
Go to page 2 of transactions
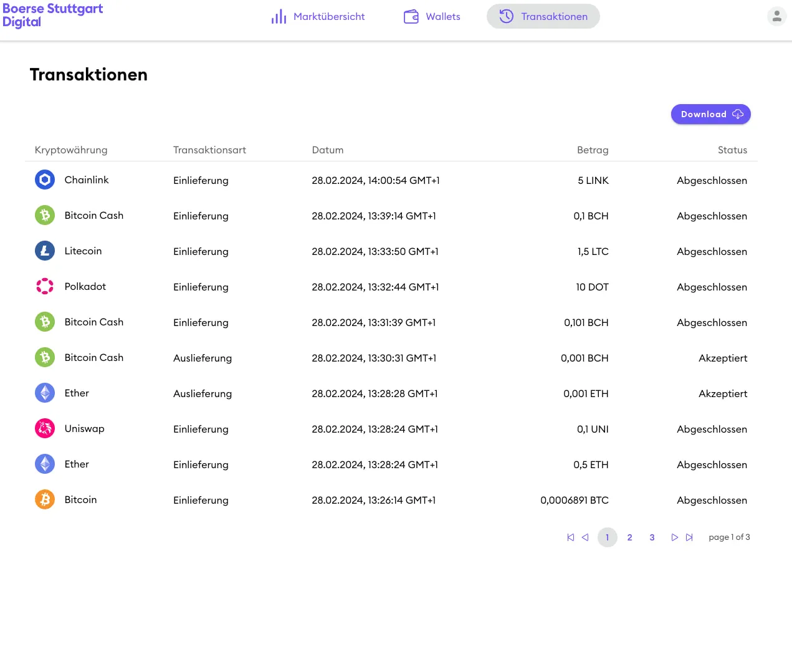[x=629, y=537]
